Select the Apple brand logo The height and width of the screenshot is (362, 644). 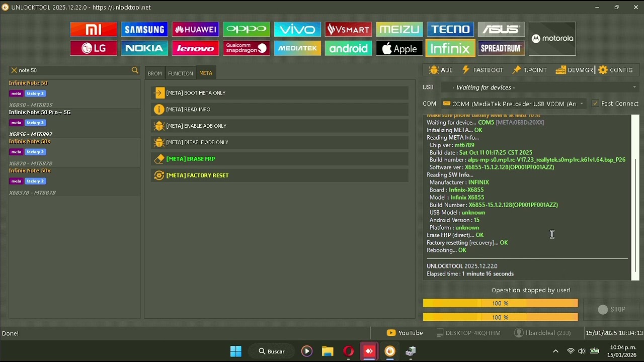(x=399, y=48)
